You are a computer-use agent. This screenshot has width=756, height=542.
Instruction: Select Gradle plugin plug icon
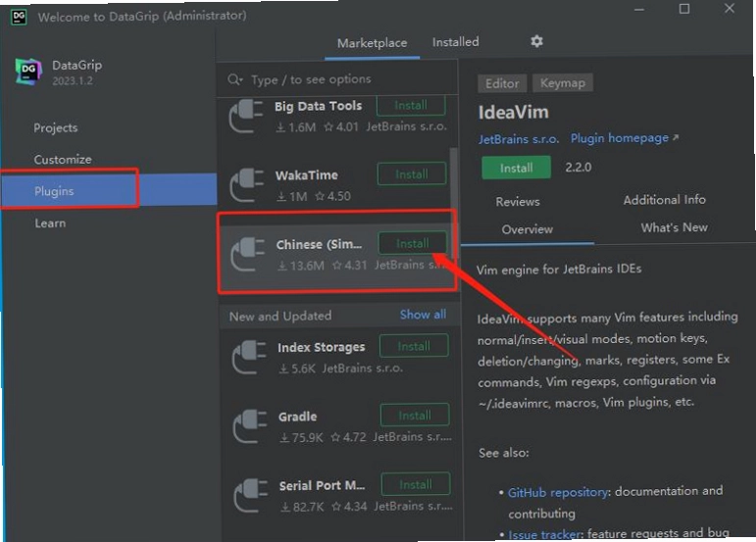point(250,426)
